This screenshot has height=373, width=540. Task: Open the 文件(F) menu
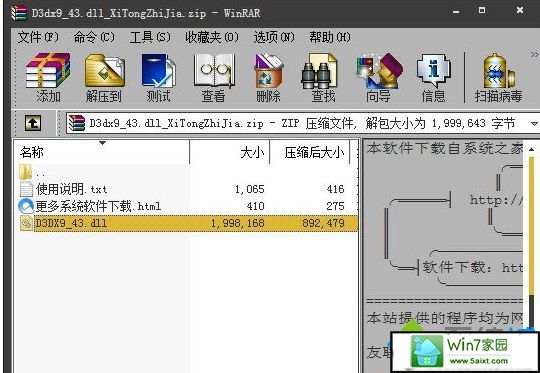click(x=38, y=37)
